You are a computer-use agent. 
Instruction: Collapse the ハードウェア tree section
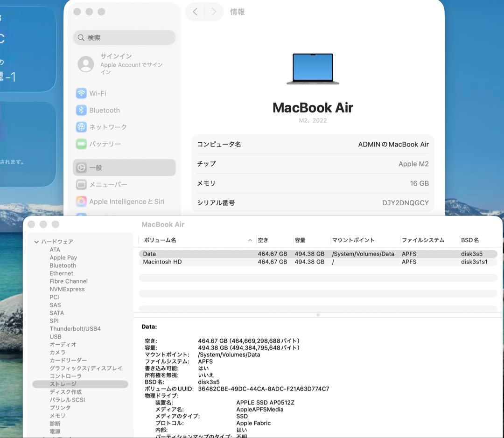[36, 242]
